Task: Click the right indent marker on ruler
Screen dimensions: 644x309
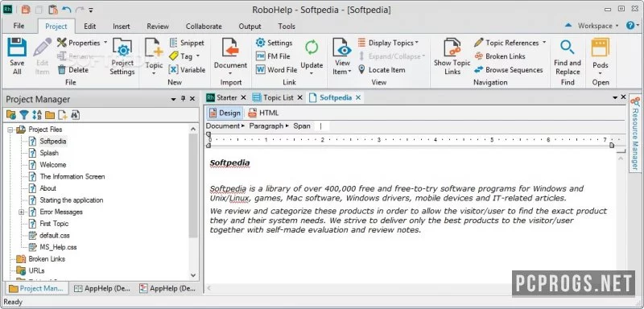Action: (x=612, y=145)
